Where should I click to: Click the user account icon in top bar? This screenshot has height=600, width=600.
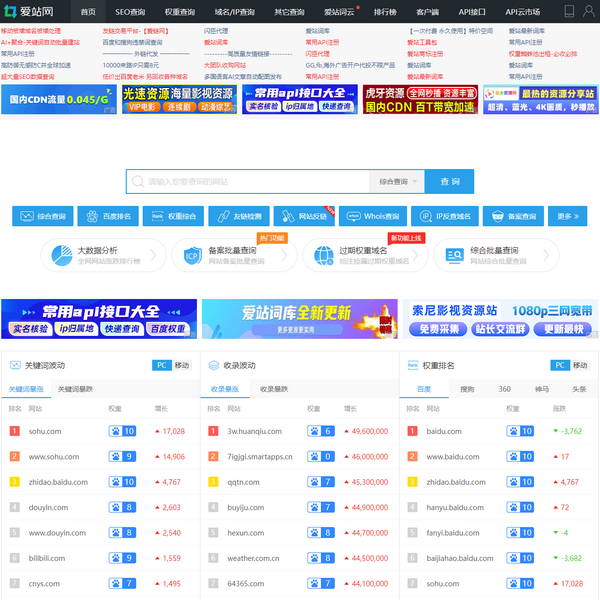click(589, 11)
